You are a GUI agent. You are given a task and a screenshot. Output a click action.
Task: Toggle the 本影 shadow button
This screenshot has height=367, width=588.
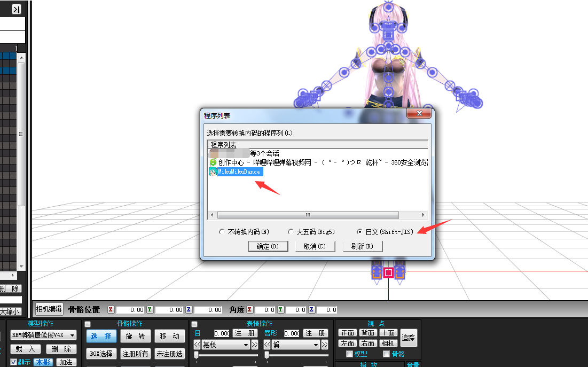click(43, 362)
